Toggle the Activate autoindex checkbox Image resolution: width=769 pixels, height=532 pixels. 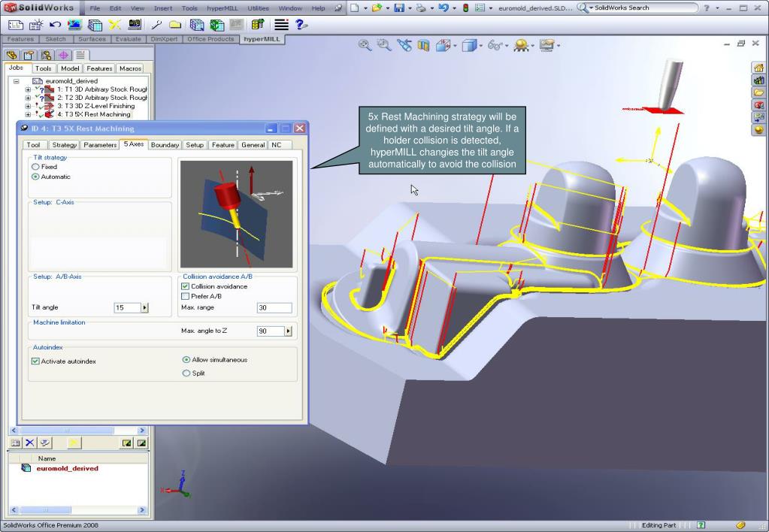coord(35,361)
